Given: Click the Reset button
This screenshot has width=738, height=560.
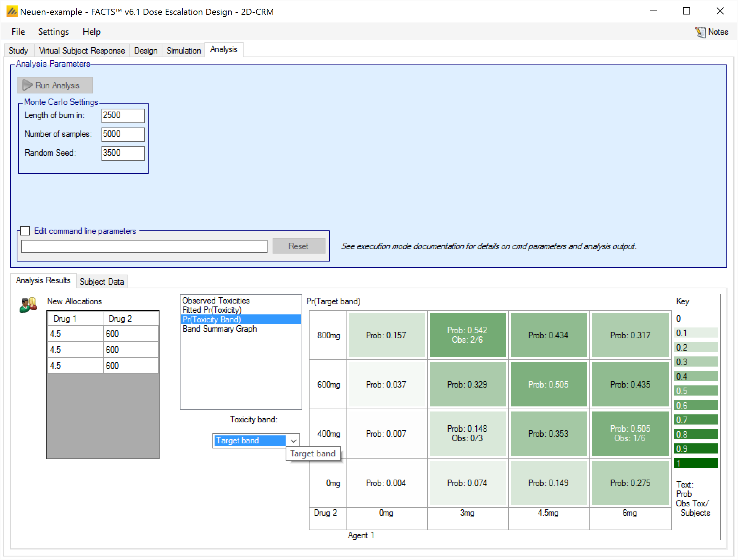Looking at the screenshot, I should click(x=298, y=246).
